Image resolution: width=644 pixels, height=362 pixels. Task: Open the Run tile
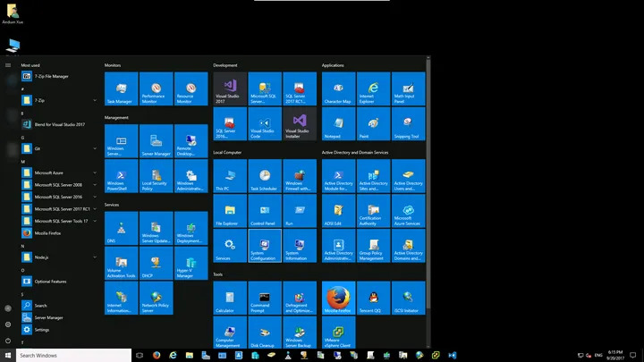[x=300, y=211]
